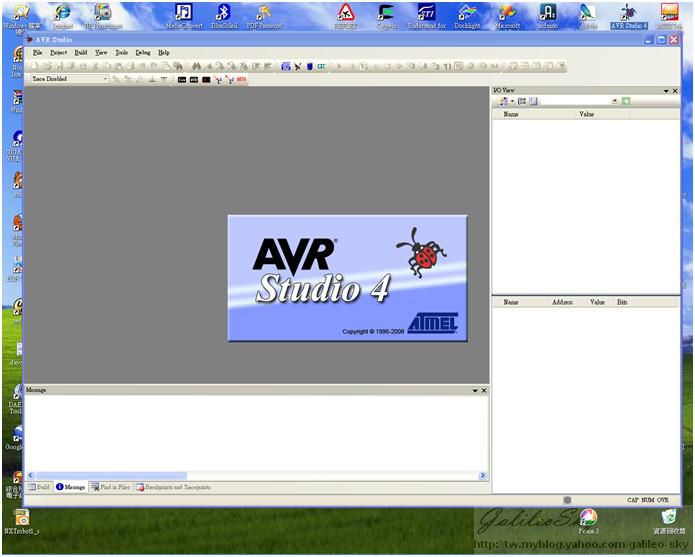Click the green AUTO connect icon
695x557 pixels.
321,66
